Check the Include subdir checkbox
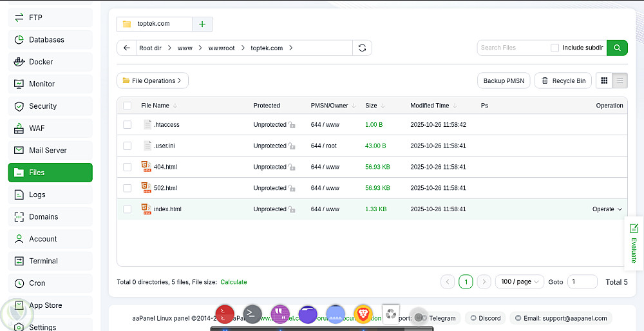 pyautogui.click(x=554, y=48)
